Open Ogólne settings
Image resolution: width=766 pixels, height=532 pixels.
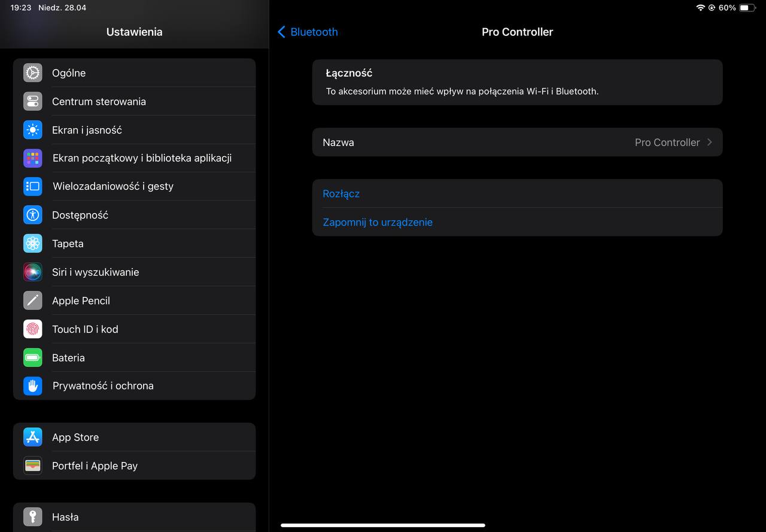point(134,73)
